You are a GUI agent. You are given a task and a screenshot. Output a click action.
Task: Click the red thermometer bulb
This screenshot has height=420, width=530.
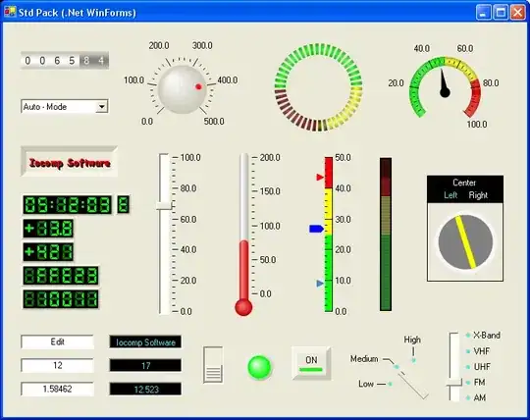point(243,307)
